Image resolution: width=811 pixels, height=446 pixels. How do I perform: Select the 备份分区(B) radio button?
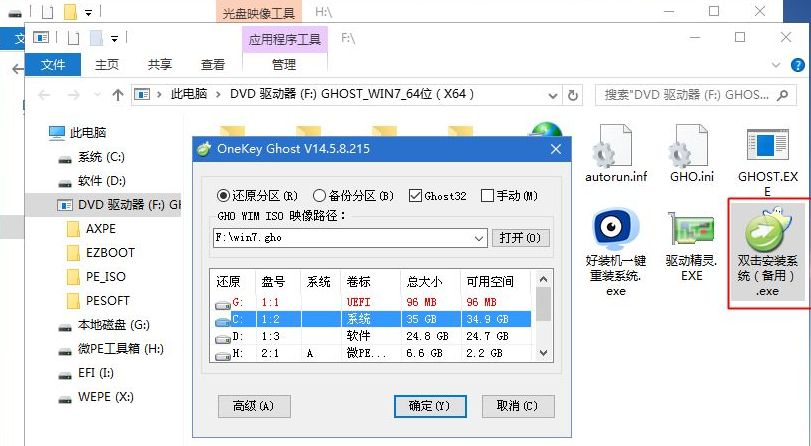(x=320, y=196)
